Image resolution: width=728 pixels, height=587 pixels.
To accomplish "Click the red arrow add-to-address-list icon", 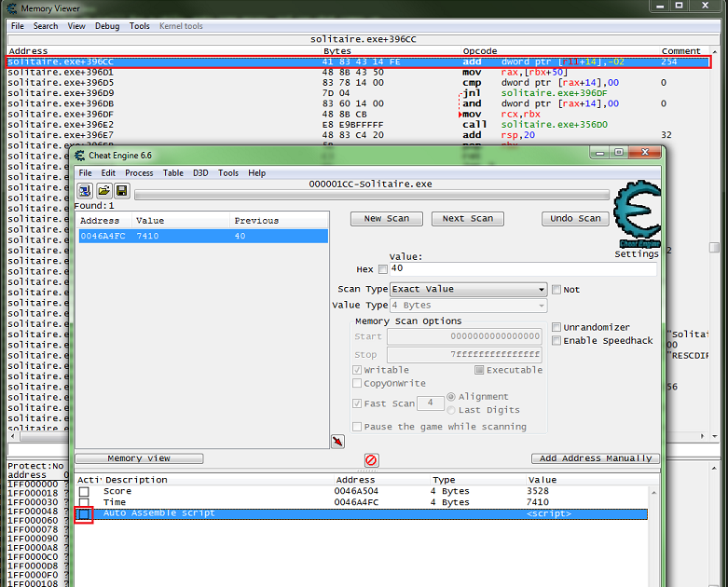I will pos(337,442).
